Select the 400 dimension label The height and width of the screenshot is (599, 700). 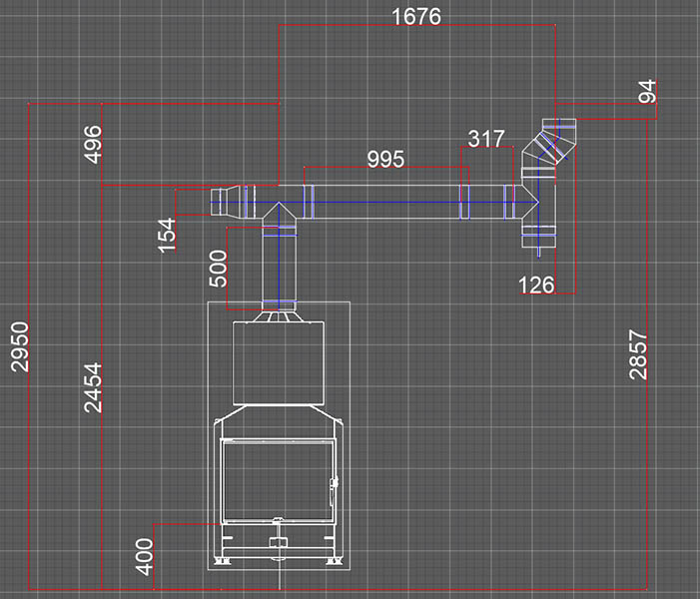point(144,557)
